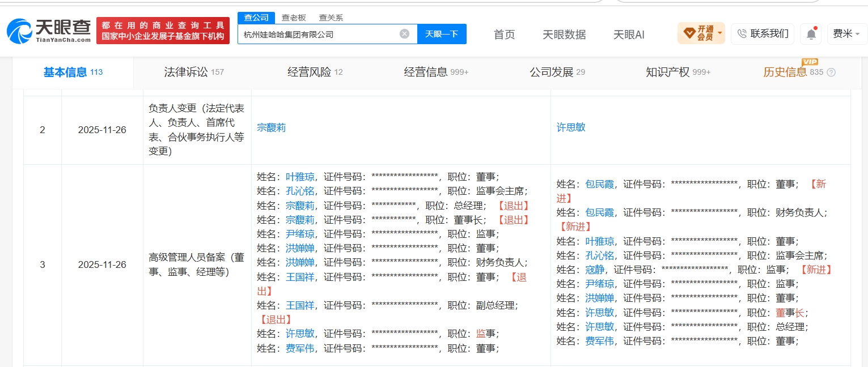Open the 经营风险 tab
This screenshot has height=367, width=868.
315,72
